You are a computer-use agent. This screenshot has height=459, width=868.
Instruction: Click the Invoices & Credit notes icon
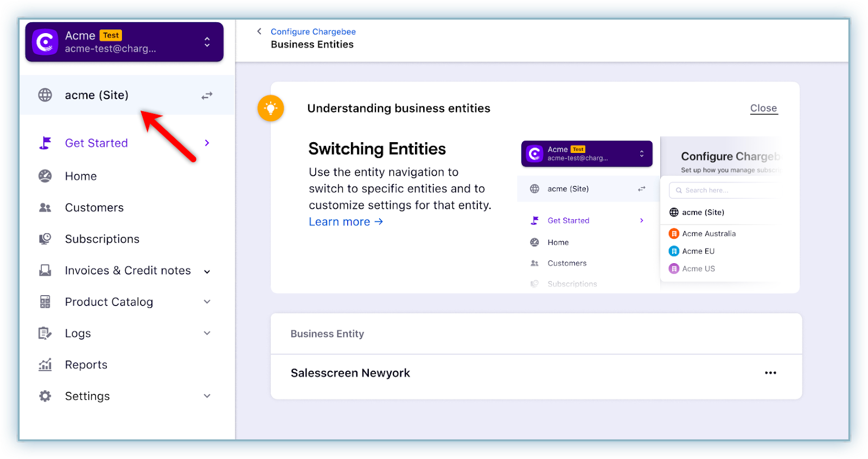tap(45, 270)
